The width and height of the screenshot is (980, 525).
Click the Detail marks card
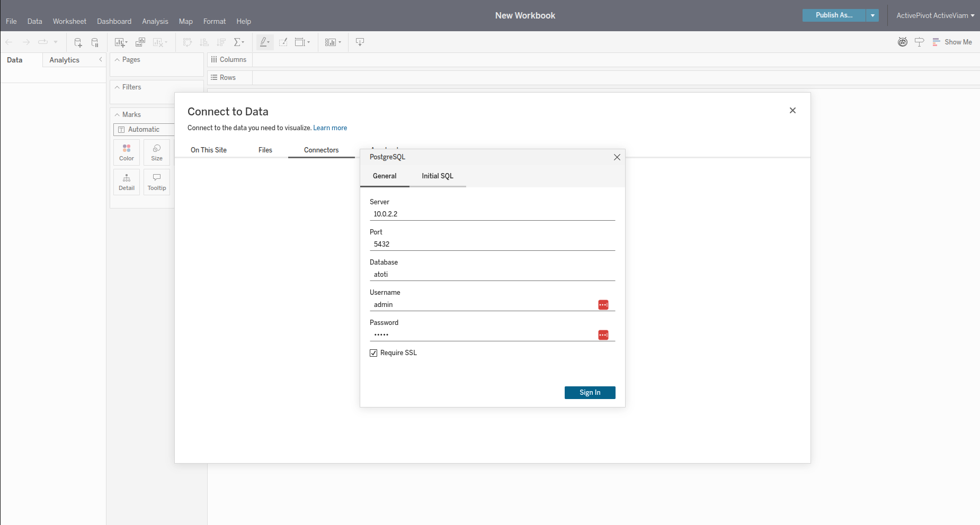click(127, 182)
